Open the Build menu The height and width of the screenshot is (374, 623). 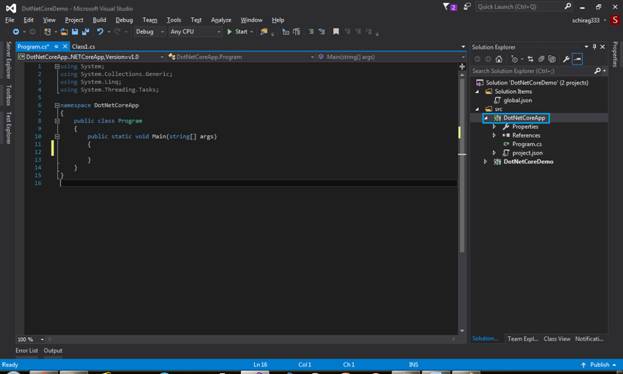coord(99,20)
